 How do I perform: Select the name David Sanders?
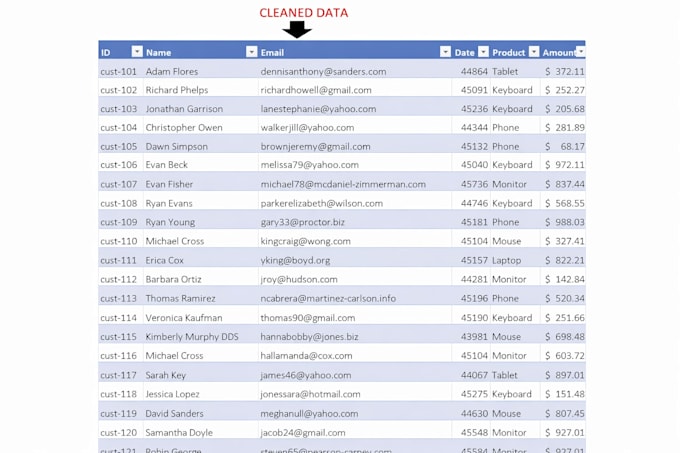point(174,414)
